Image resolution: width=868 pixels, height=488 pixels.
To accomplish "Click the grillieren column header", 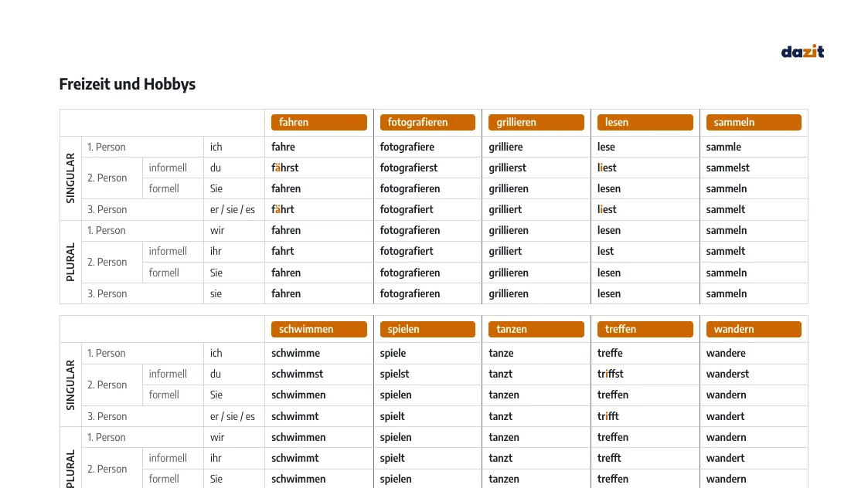I will coord(536,122).
